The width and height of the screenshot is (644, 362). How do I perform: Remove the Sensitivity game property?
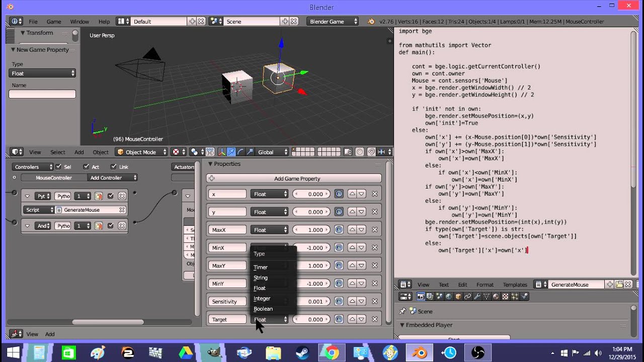374,302
